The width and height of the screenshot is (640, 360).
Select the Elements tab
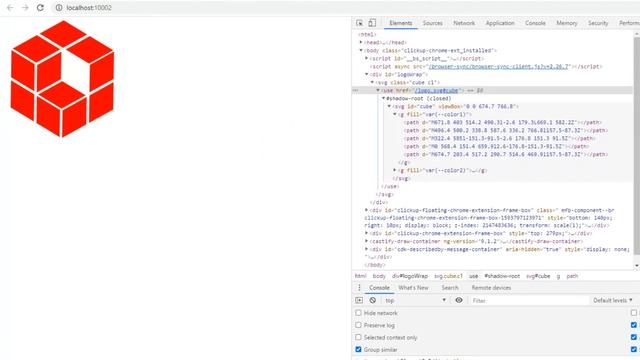coord(401,23)
